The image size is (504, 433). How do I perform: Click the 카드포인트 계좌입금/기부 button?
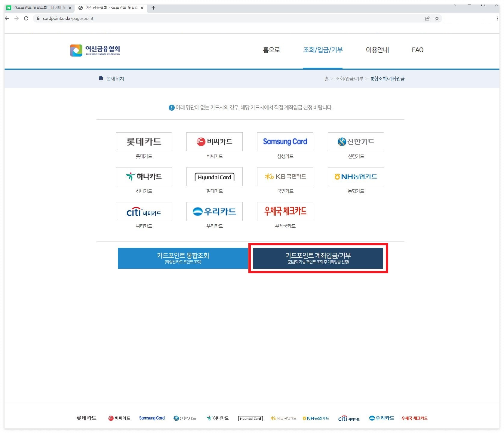pos(318,258)
